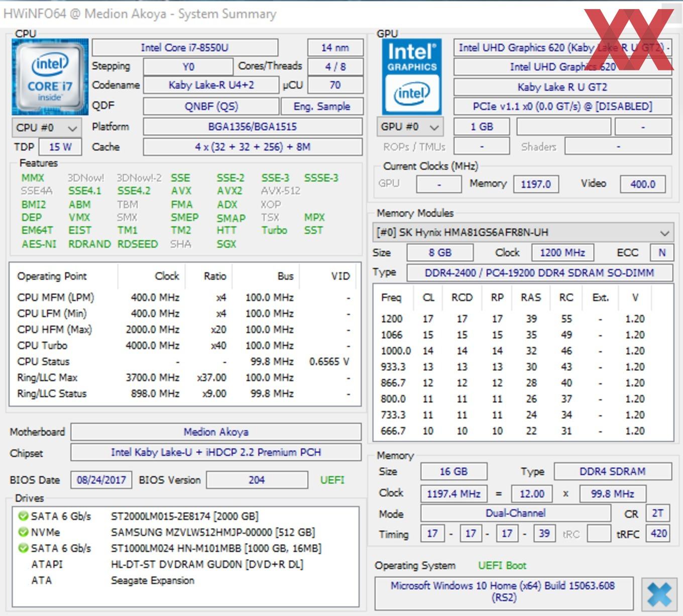Select the Y0 stepping value
683x616 pixels.
click(188, 67)
